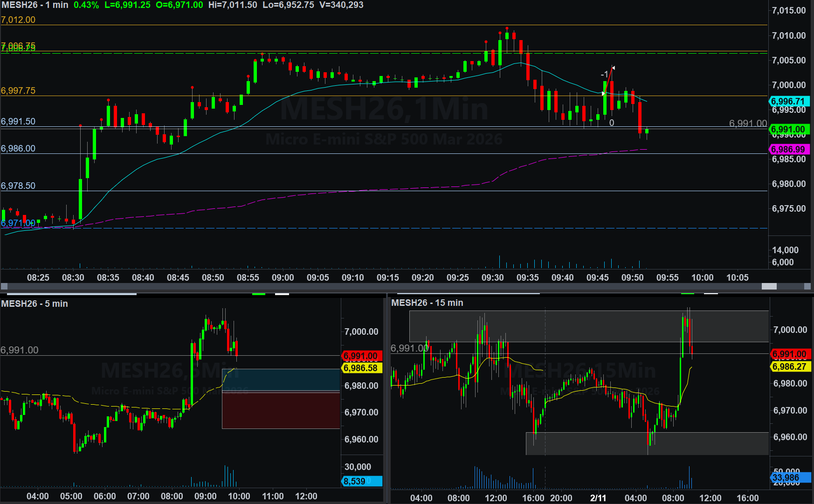This screenshot has height=504, width=814.
Task: Select the lower gray demand zone on the 15 min chart
Action: pos(647,443)
